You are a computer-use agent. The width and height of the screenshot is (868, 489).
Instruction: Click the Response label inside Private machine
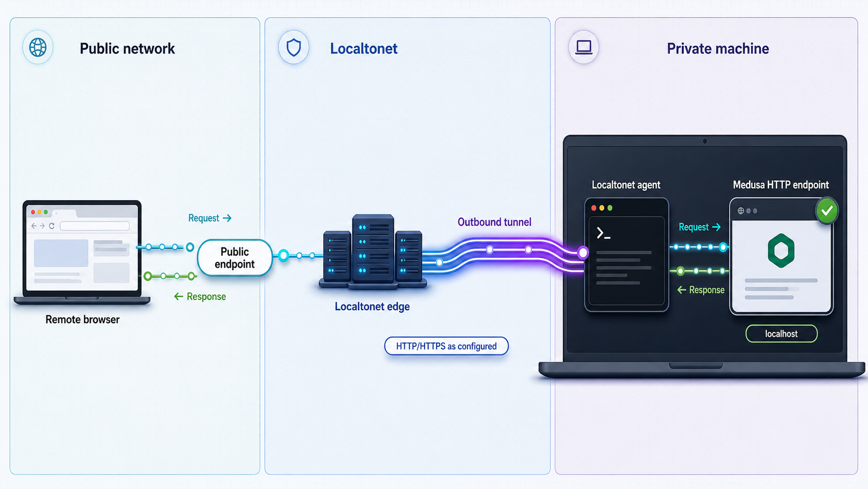[701, 290]
